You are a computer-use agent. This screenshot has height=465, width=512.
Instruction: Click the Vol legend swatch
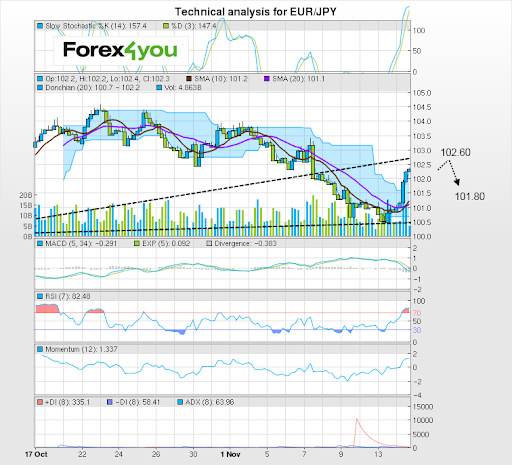coord(159,88)
